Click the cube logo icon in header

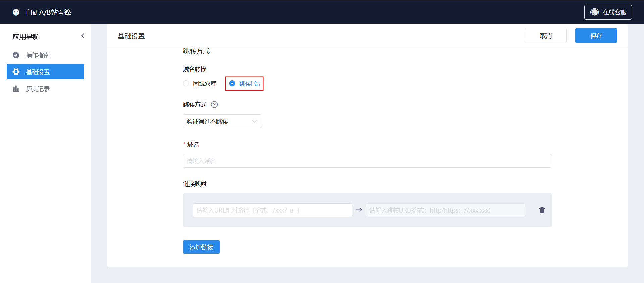point(16,12)
